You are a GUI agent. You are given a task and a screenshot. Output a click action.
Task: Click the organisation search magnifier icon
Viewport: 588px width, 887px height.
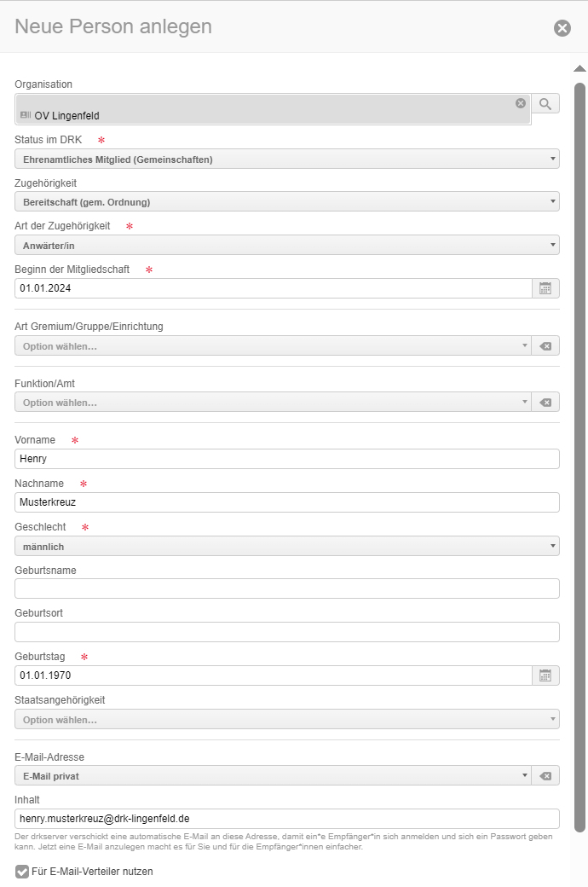[545, 104]
